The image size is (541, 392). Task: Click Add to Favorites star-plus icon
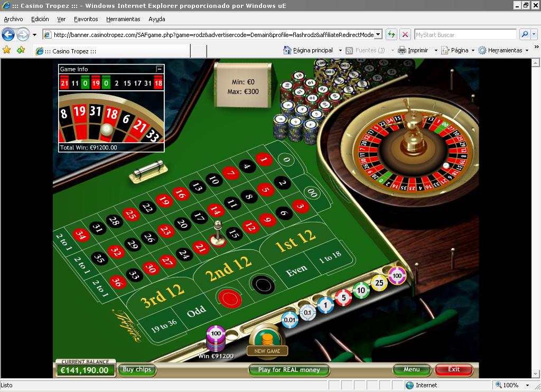[21, 50]
